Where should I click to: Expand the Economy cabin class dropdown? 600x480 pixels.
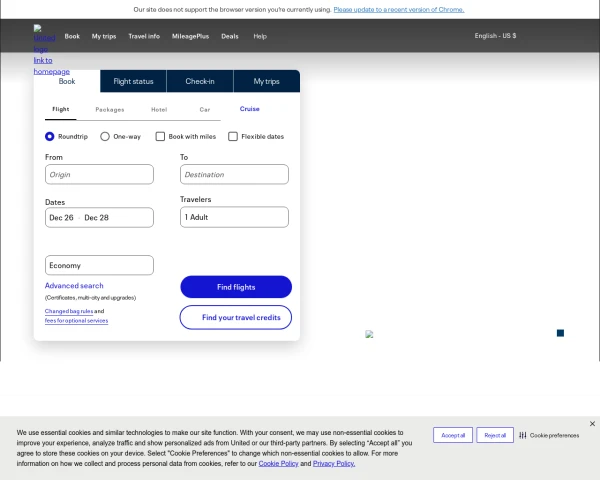point(99,265)
